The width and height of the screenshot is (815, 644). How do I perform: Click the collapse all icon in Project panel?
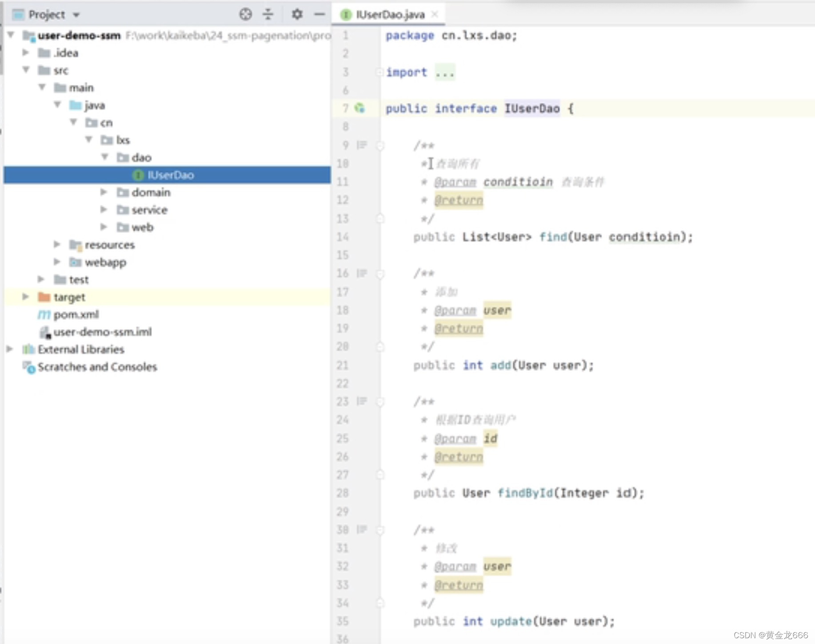268,14
